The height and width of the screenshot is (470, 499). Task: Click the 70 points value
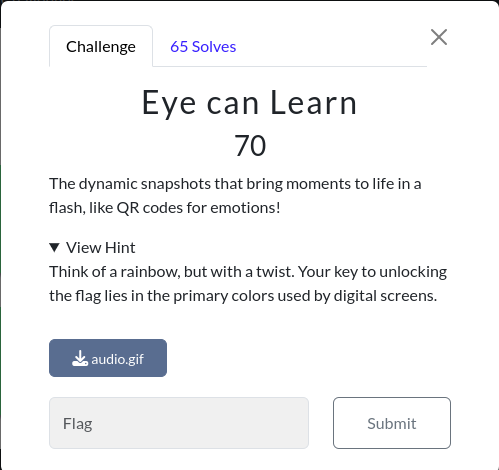click(250, 145)
